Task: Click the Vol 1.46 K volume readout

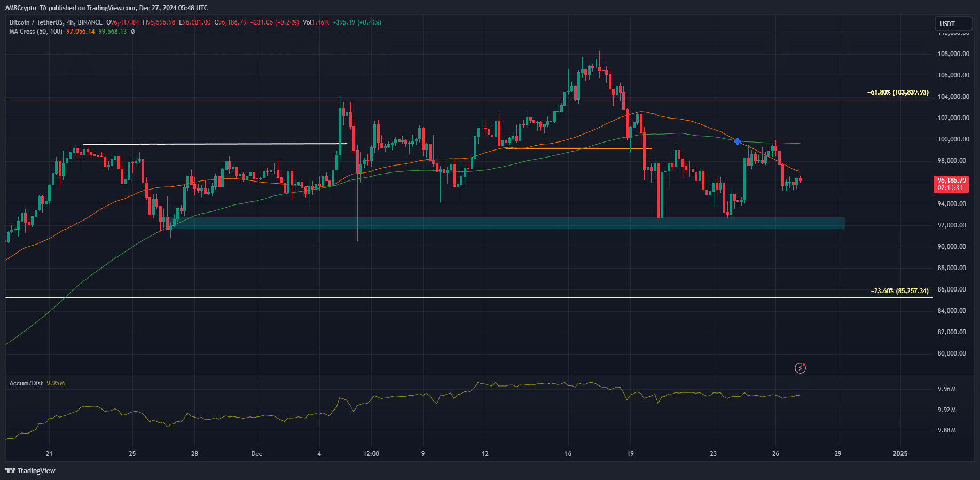Action: [315, 22]
